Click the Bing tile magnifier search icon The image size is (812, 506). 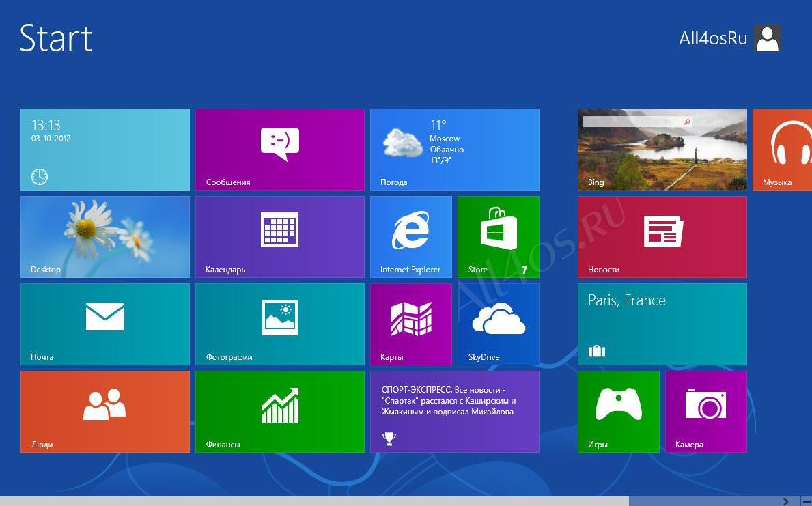click(x=687, y=122)
